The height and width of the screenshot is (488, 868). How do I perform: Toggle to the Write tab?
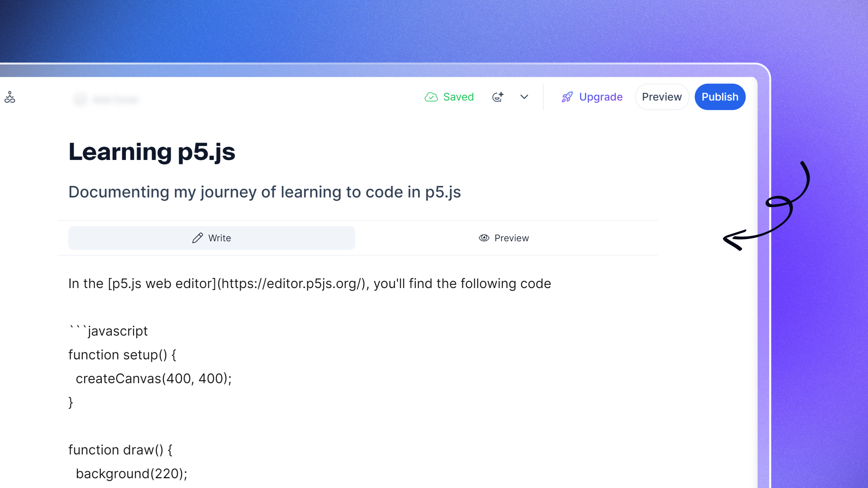click(x=212, y=237)
